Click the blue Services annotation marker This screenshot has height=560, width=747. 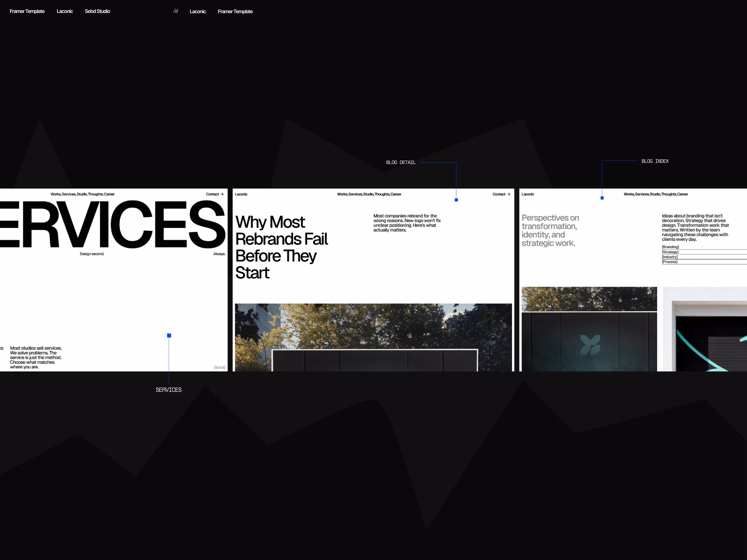[169, 336]
